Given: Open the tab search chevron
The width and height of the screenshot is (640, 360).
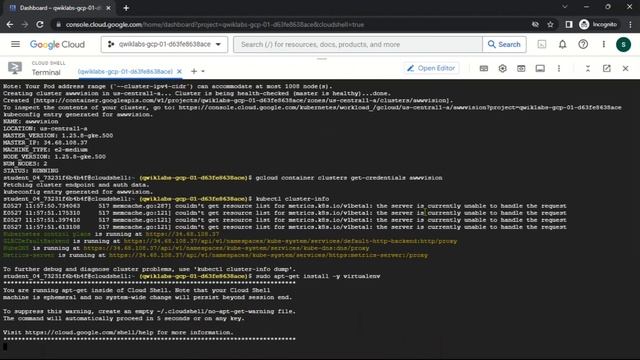Looking at the screenshot, I should click(564, 7).
